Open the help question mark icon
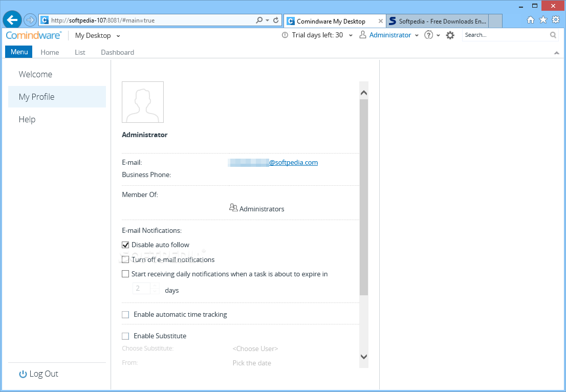The width and height of the screenshot is (566, 392). [428, 35]
